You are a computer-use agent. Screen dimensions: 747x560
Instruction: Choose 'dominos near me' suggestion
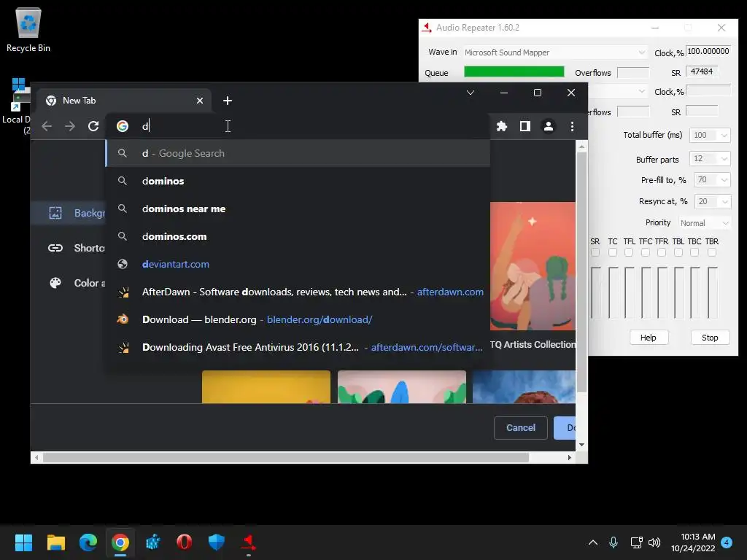click(298, 209)
